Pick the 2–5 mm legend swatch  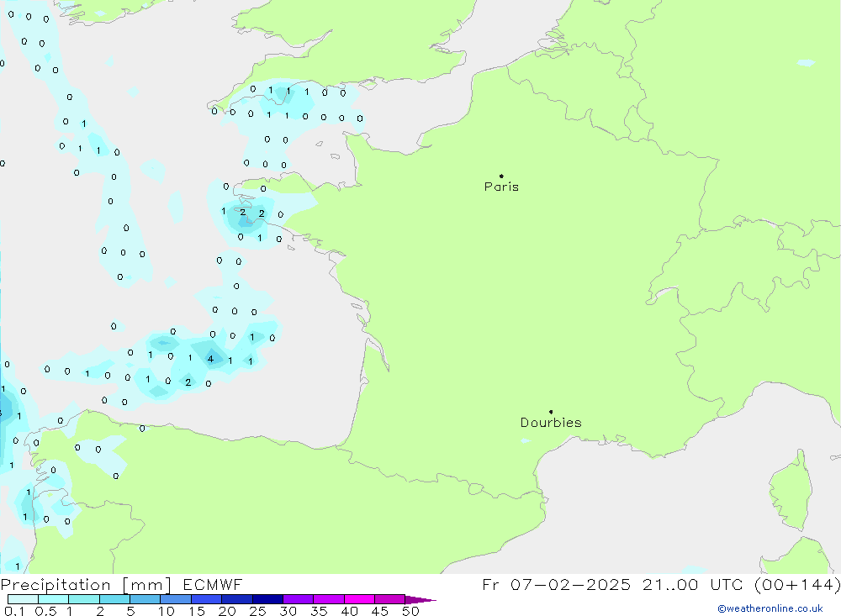pyautogui.click(x=114, y=599)
